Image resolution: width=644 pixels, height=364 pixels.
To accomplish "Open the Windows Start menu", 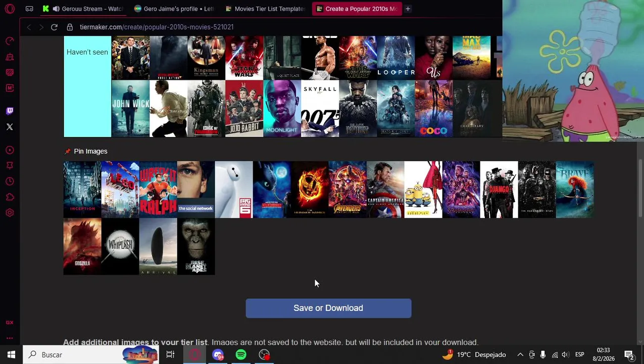I will tap(11, 355).
